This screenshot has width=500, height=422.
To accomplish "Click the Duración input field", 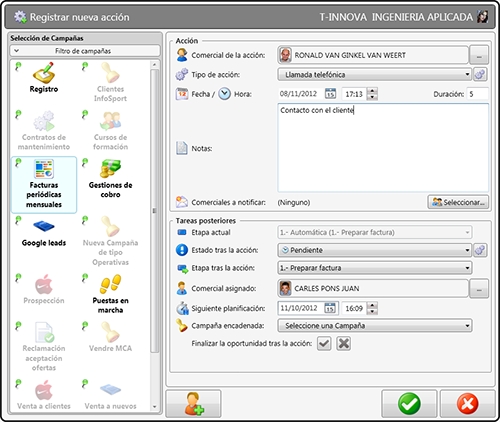I will point(478,94).
